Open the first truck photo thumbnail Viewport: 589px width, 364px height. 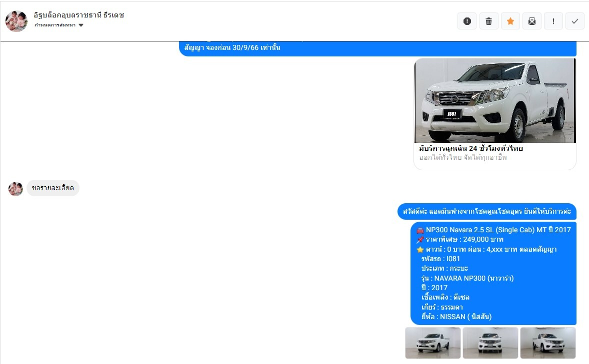pyautogui.click(x=432, y=343)
